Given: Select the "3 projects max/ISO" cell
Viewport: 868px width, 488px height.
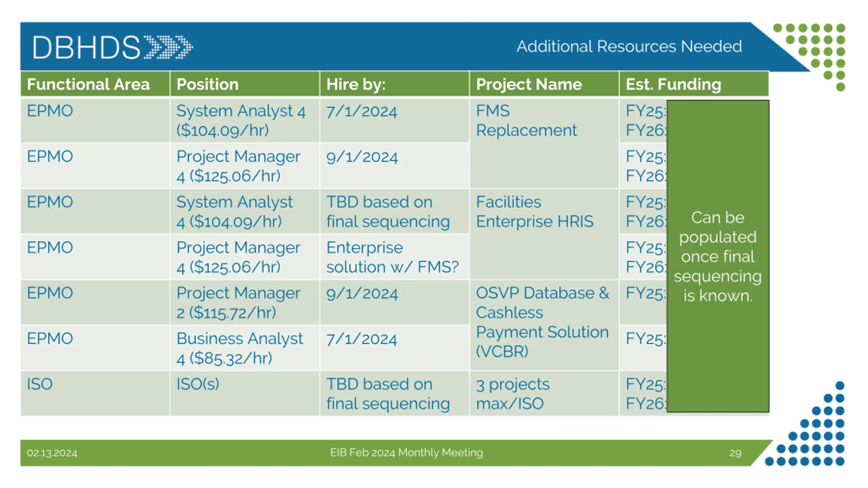Looking at the screenshot, I should (x=513, y=394).
